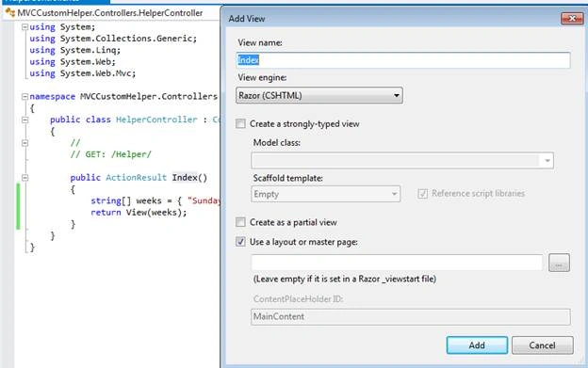Collapse the HelperController class outline
Screen dimensions: 588x368
click(x=24, y=120)
